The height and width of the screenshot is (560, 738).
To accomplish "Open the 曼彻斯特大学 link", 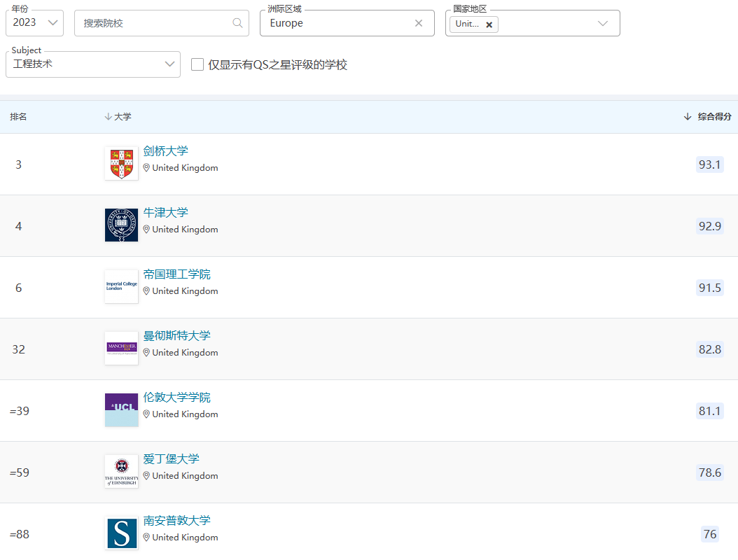I will [177, 336].
